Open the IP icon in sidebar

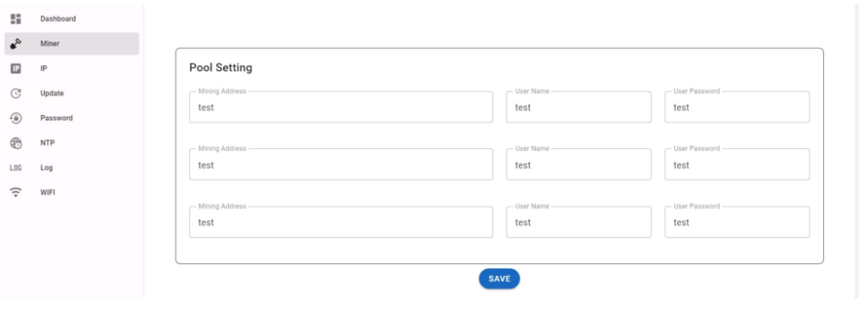click(x=15, y=69)
